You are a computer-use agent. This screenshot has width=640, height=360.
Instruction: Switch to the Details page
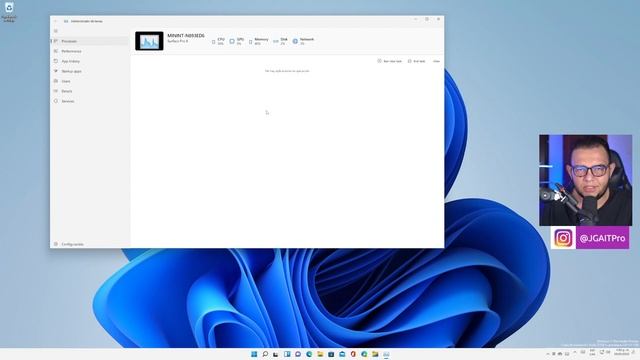click(x=90, y=91)
